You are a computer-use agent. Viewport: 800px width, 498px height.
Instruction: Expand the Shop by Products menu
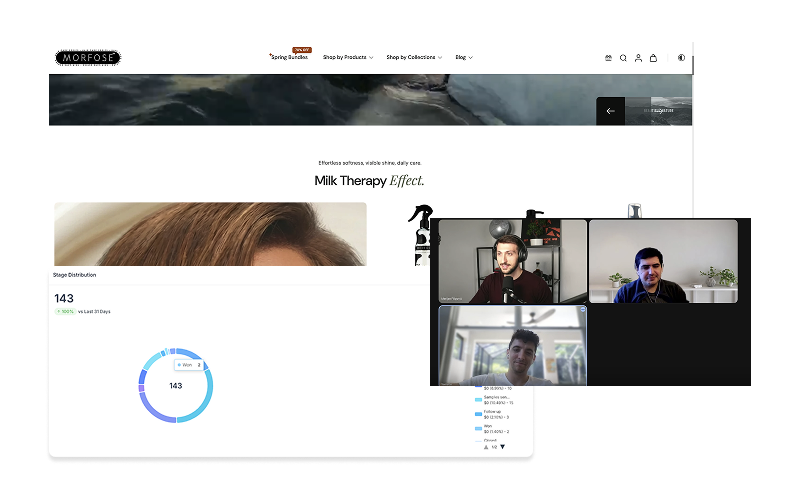click(348, 57)
